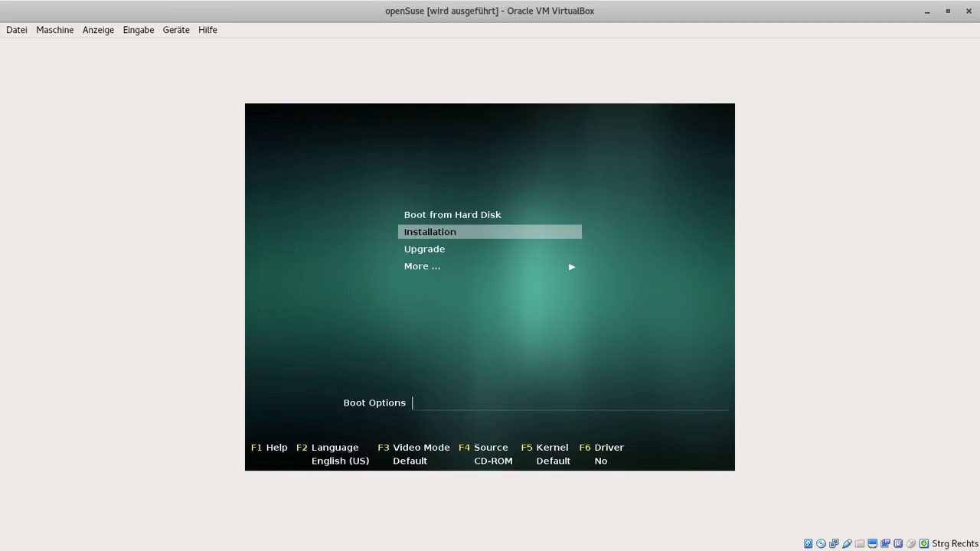Maximize the VirtualBox window
Viewport: 980px width, 551px height.
tap(948, 11)
